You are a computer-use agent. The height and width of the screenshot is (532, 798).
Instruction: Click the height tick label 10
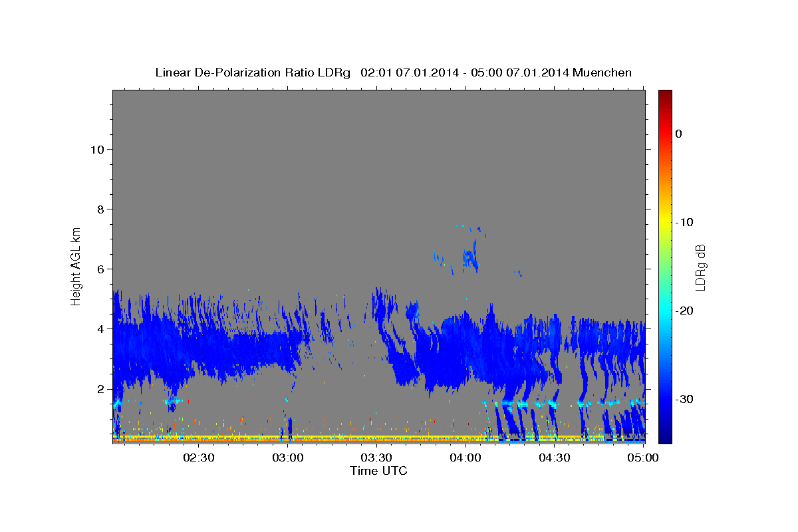96,150
